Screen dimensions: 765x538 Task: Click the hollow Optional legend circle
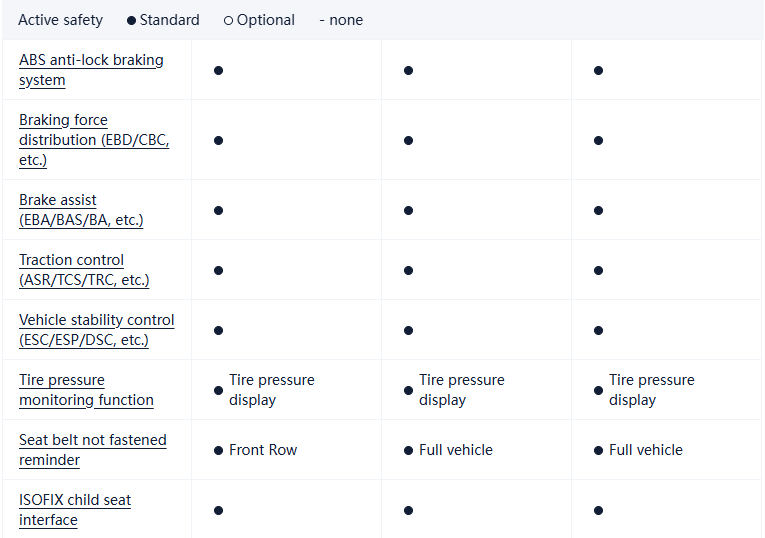pos(228,20)
